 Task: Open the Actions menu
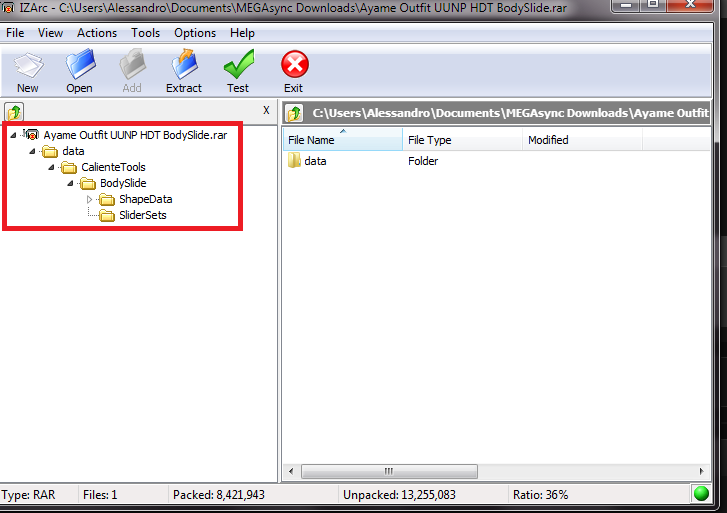point(97,33)
